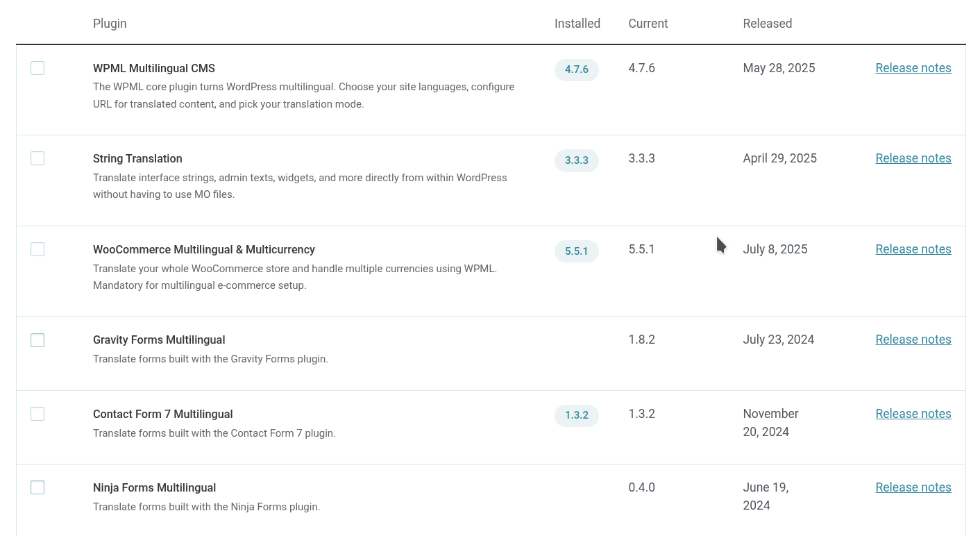Viewport: 980px width, 536px height.
Task: Click the installed version badge 3.3.3
Action: coord(576,160)
